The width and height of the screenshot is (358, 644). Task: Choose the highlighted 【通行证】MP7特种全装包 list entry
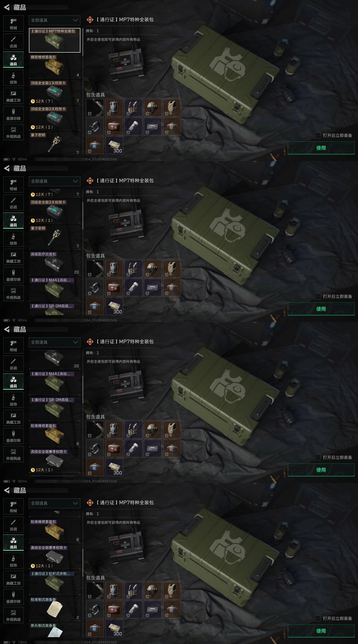[x=55, y=40]
